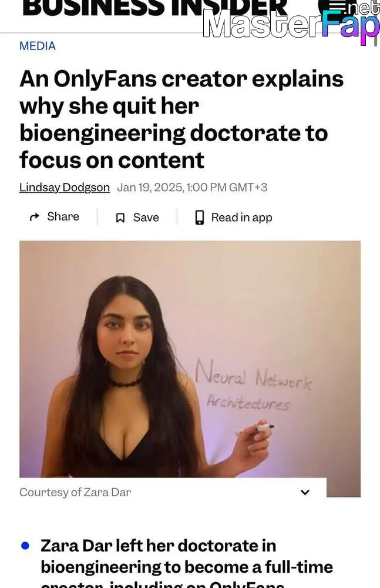380x588 pixels.
Task: Click the article date timestamp
Action: pyautogui.click(x=192, y=187)
